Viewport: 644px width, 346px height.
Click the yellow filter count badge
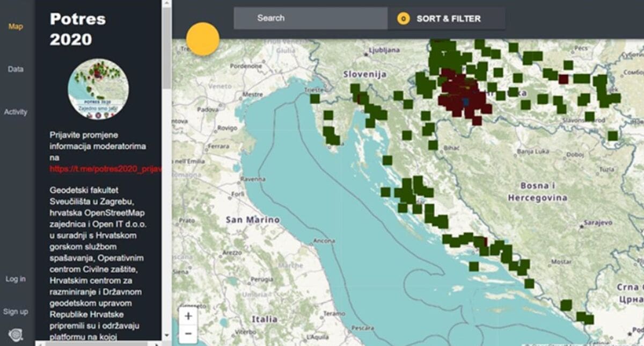403,19
